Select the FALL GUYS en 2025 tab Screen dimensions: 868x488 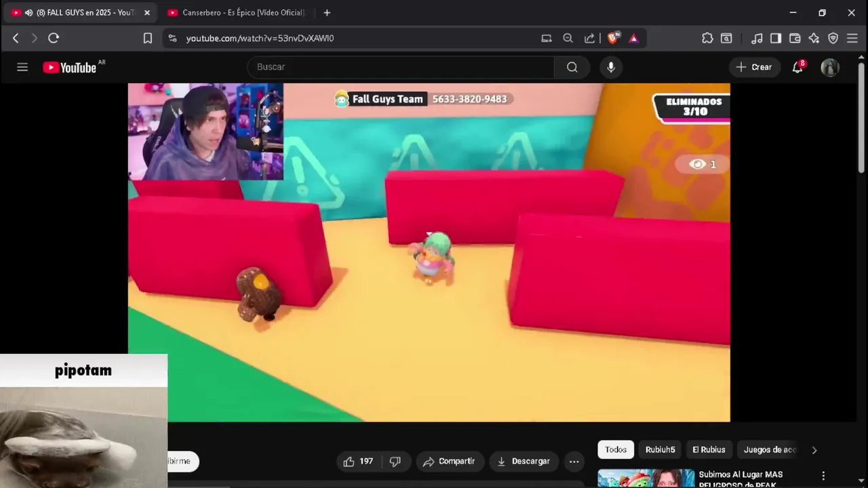[80, 13]
